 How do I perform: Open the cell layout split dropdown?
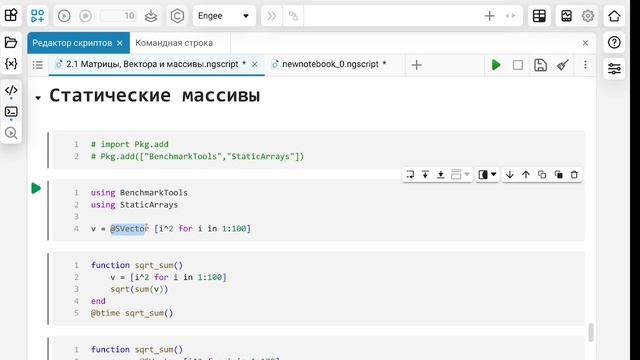460,175
